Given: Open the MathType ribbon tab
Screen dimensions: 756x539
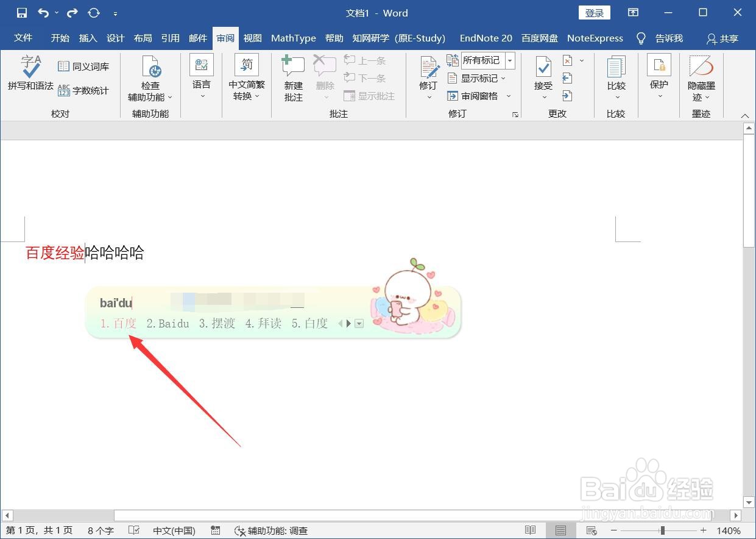Looking at the screenshot, I should click(x=294, y=38).
